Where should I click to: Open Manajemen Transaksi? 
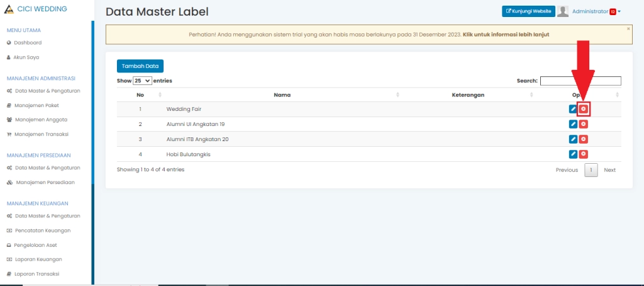click(37, 134)
